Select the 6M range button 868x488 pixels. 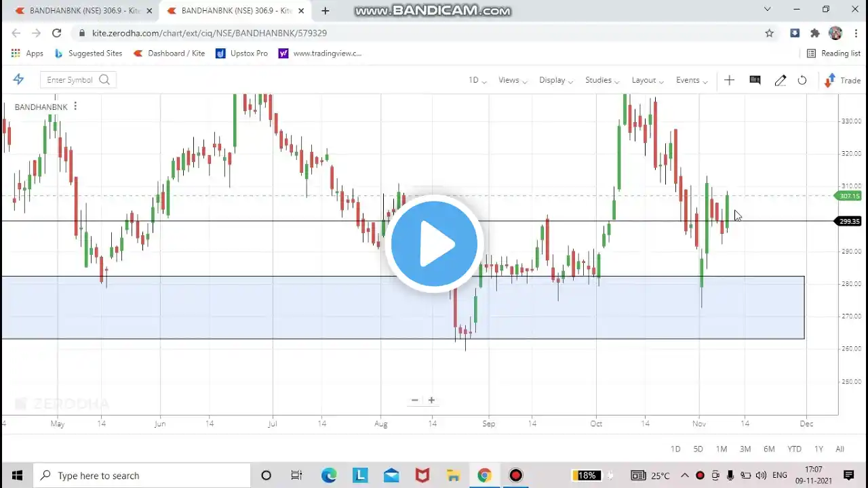coord(769,449)
